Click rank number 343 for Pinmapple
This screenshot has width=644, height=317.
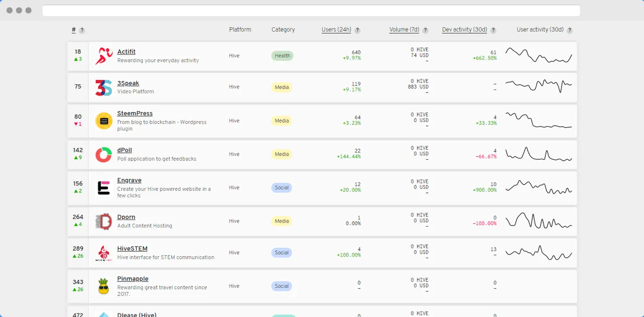click(x=78, y=282)
